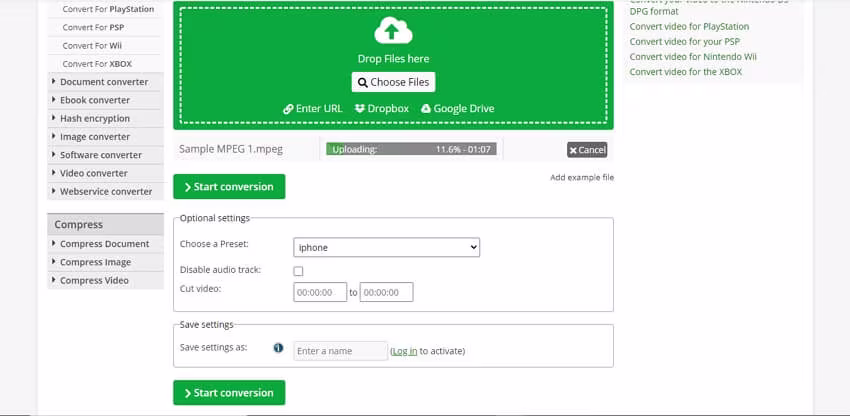Click the Compress section header
The image size is (850, 416).
click(x=106, y=224)
